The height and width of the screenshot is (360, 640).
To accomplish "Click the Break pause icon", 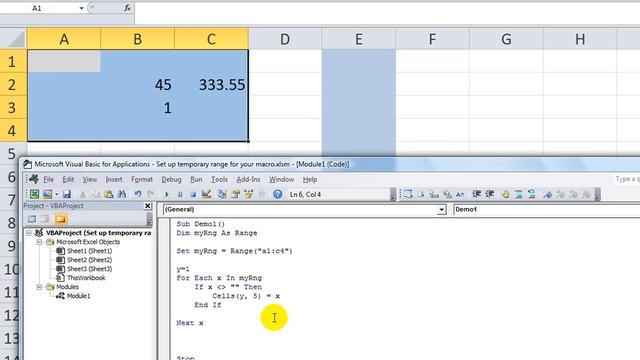I will [x=180, y=195].
